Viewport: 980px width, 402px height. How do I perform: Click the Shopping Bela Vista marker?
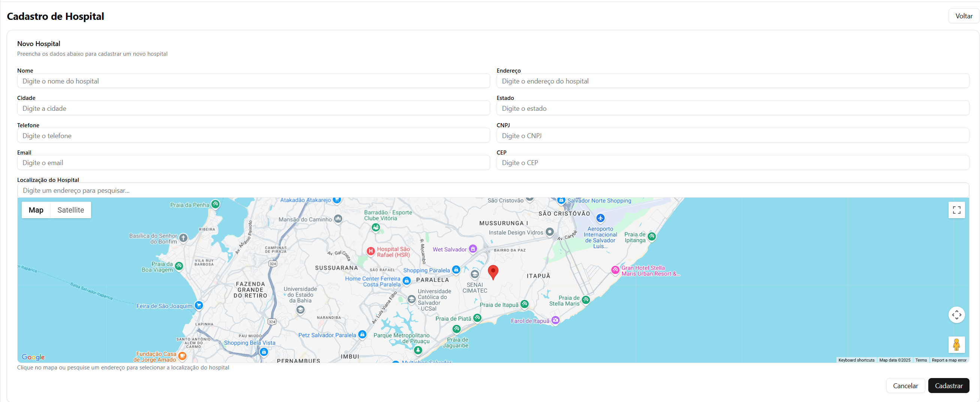(x=264, y=352)
